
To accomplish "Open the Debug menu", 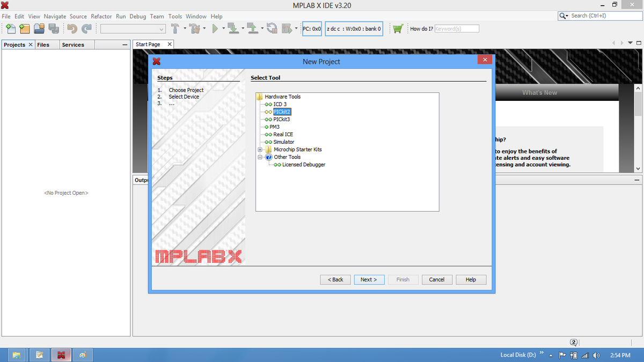I will [x=137, y=16].
